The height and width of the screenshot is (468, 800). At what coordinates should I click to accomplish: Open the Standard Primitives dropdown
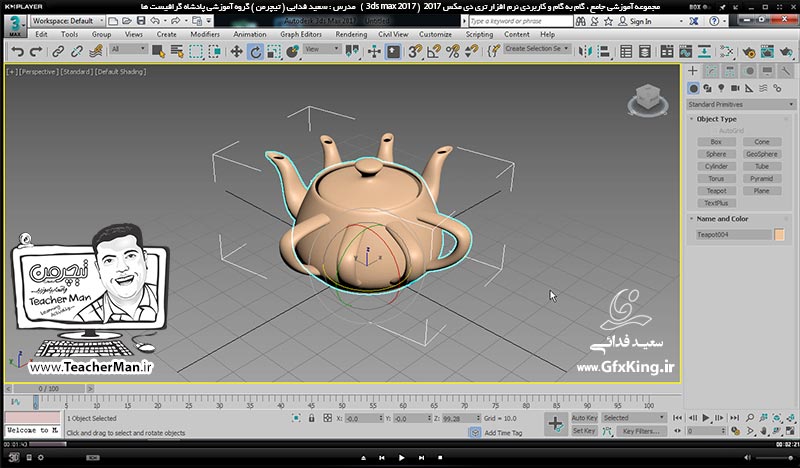741,104
